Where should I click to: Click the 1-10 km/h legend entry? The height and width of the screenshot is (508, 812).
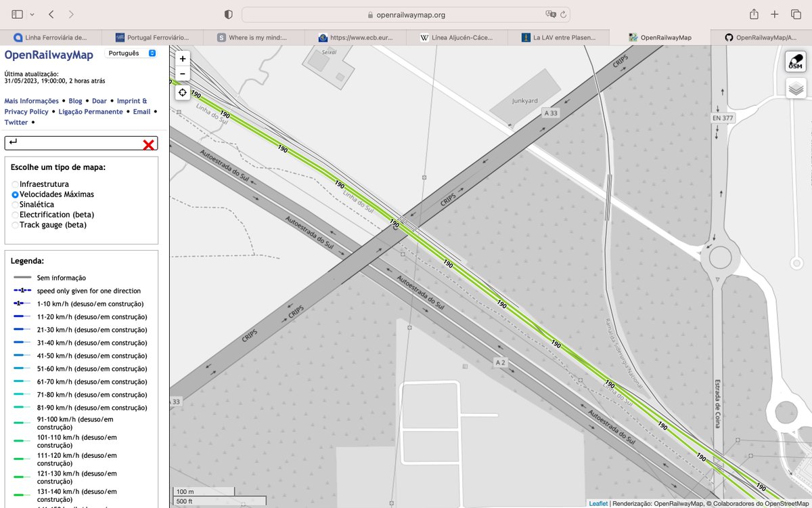[x=90, y=304]
